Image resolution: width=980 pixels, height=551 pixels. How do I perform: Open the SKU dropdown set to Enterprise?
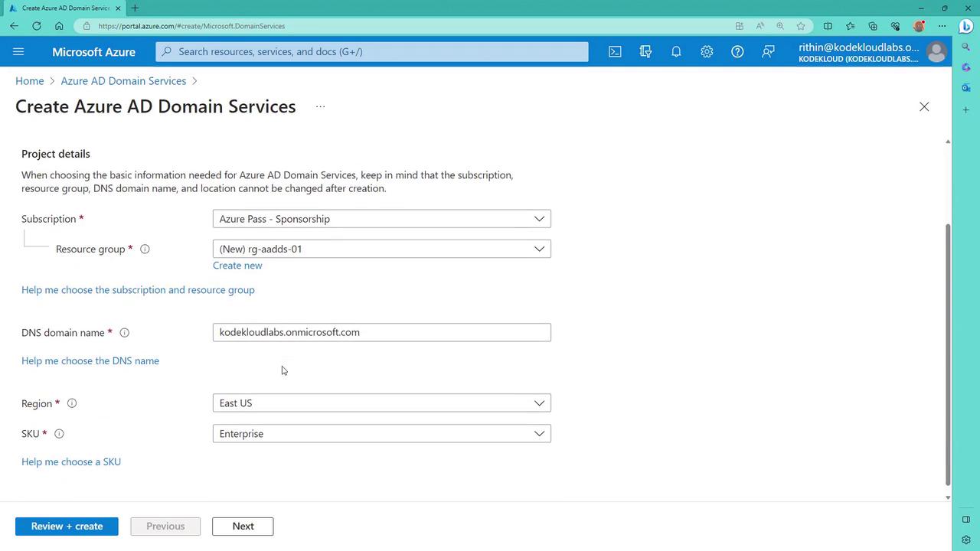[381, 434]
